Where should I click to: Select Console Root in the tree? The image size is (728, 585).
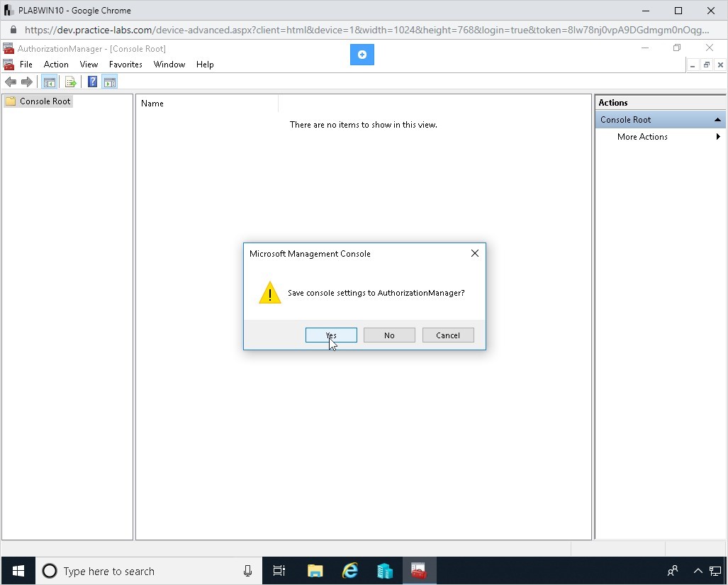(45, 101)
